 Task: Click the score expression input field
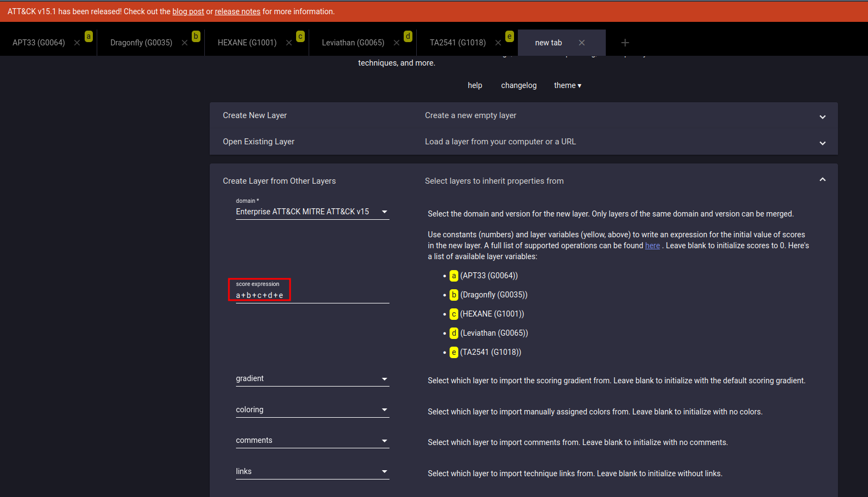311,295
